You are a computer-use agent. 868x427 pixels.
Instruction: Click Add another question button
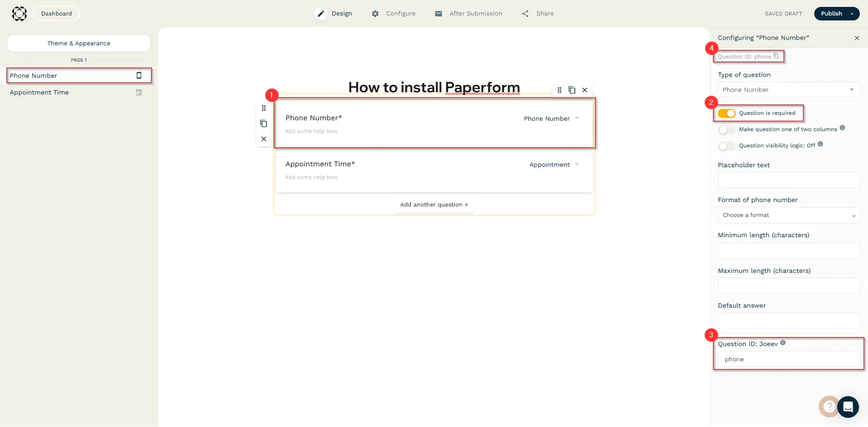[x=433, y=205]
